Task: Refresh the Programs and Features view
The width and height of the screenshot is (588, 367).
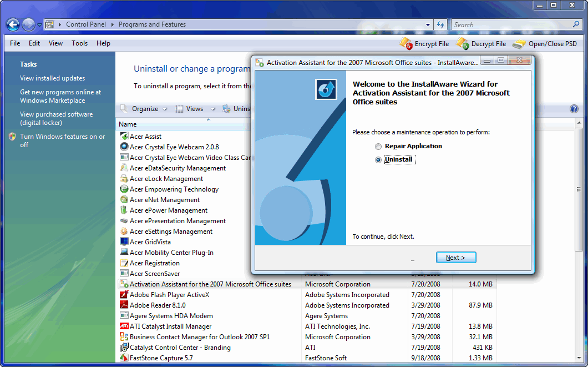Action: pos(440,25)
